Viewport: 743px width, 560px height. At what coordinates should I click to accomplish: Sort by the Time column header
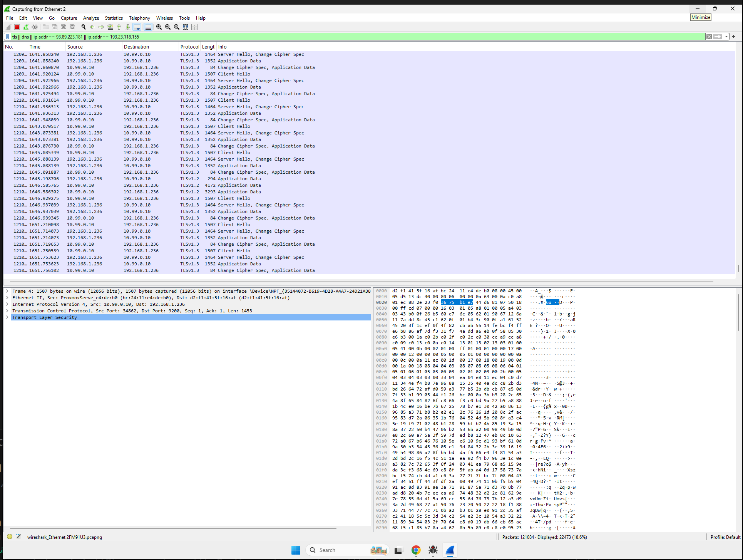pos(47,47)
